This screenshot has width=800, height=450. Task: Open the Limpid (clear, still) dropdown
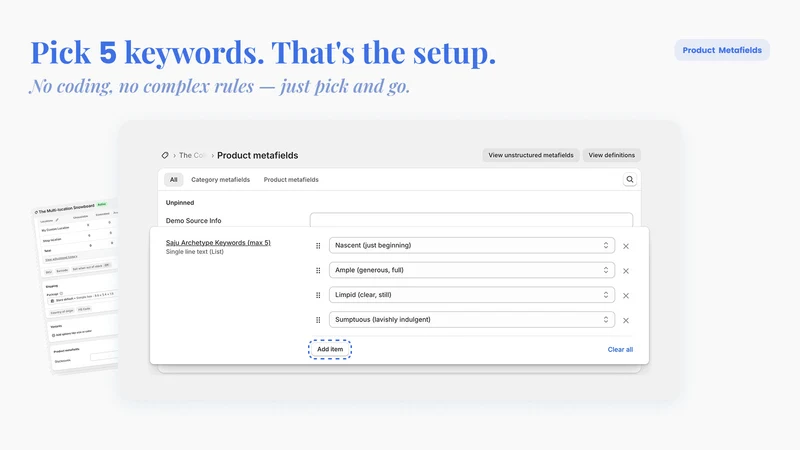tap(472, 295)
